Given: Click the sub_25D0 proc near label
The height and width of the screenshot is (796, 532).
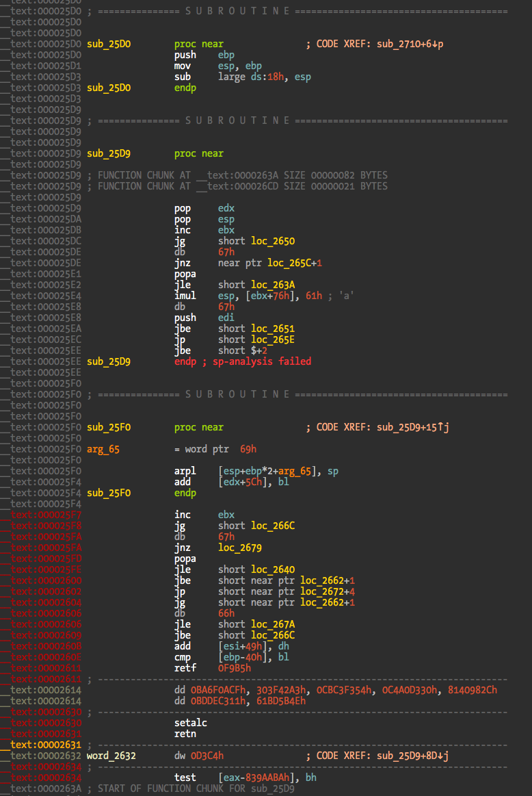Looking at the screenshot, I should click(109, 44).
